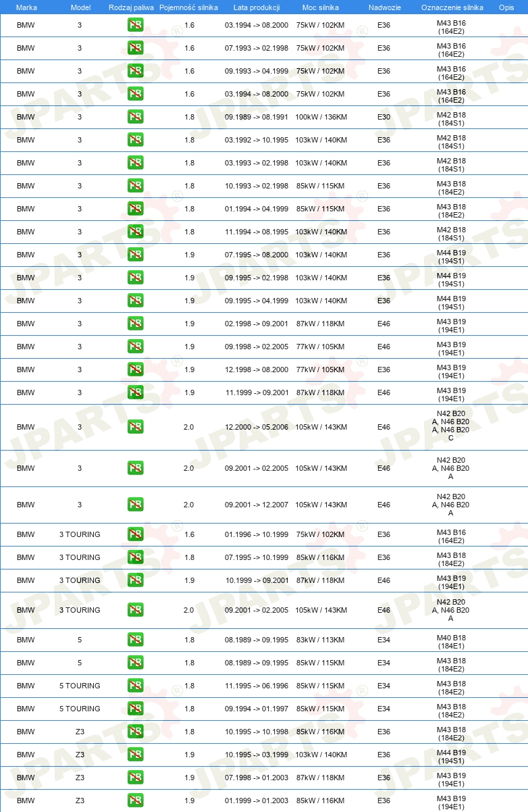Image resolution: width=528 pixels, height=812 pixels.
Task: Select fuel icon in row 03.1993 -> 02.1998
Action: (135, 163)
